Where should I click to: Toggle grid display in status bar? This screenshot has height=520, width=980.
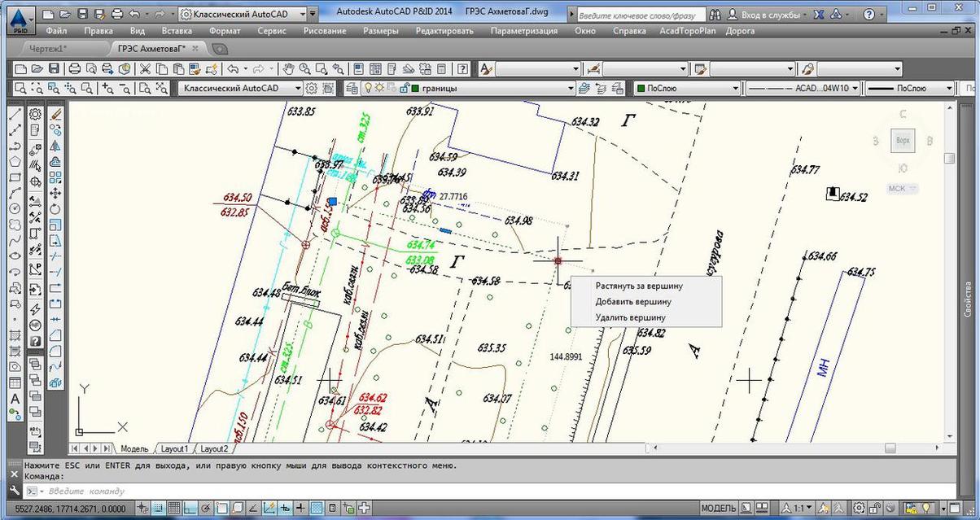pyautogui.click(x=173, y=509)
